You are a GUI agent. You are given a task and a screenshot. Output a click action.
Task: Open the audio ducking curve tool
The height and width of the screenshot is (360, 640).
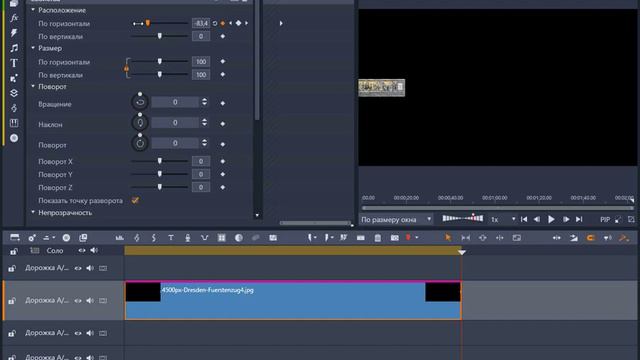(x=204, y=238)
